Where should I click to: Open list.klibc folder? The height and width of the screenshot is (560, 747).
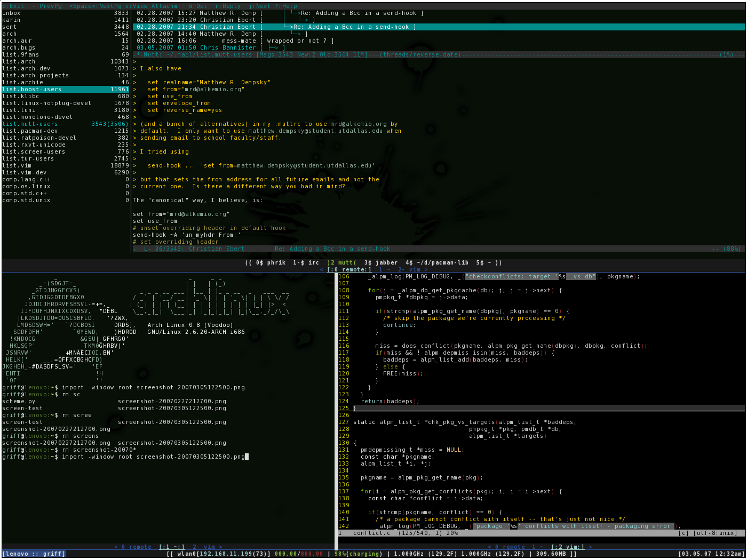click(66, 96)
